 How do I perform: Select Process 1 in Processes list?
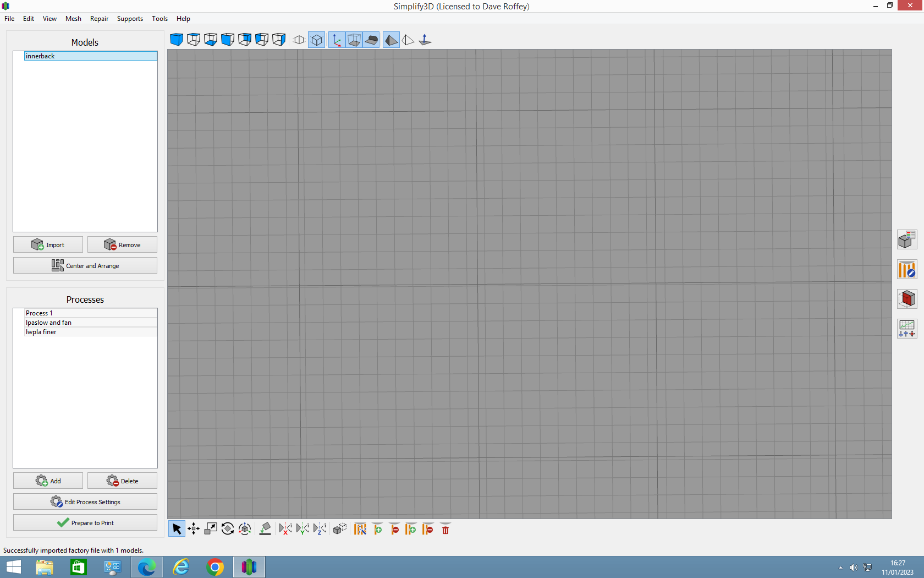(91, 313)
